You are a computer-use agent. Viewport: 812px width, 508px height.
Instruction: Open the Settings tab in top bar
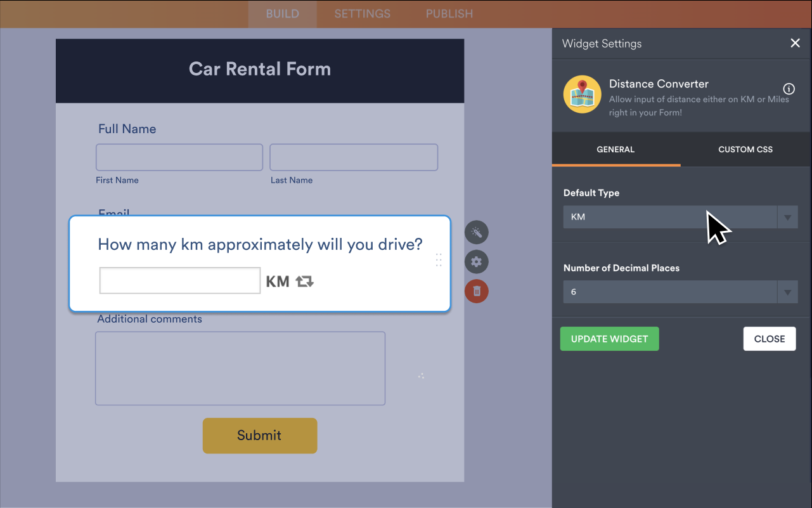click(x=362, y=14)
